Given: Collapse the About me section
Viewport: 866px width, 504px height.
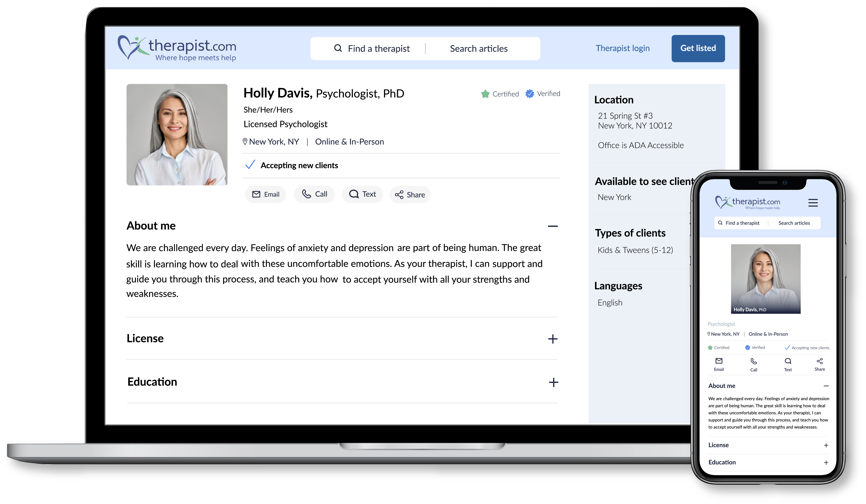Looking at the screenshot, I should point(553,226).
